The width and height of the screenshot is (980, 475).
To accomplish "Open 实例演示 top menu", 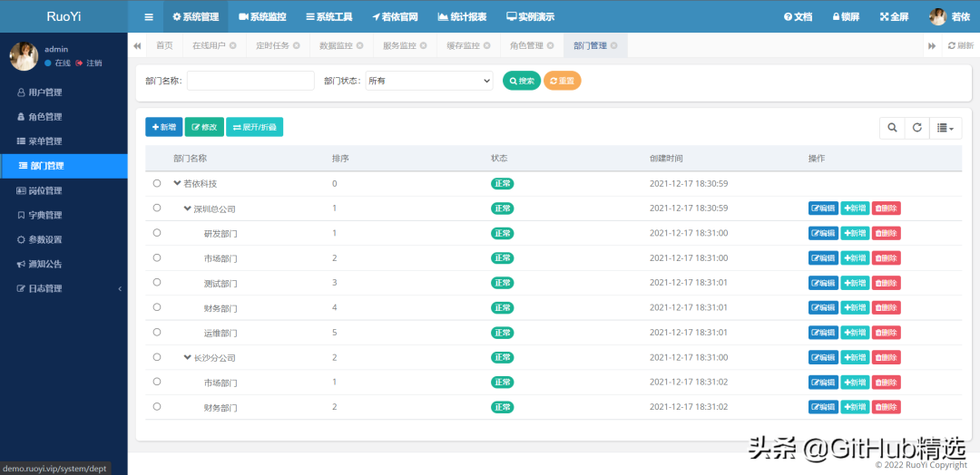I will coord(530,17).
